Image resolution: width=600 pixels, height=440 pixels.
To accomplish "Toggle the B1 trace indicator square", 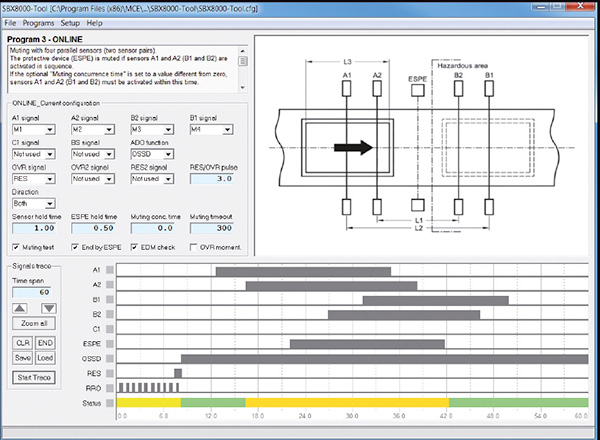I will [110, 299].
